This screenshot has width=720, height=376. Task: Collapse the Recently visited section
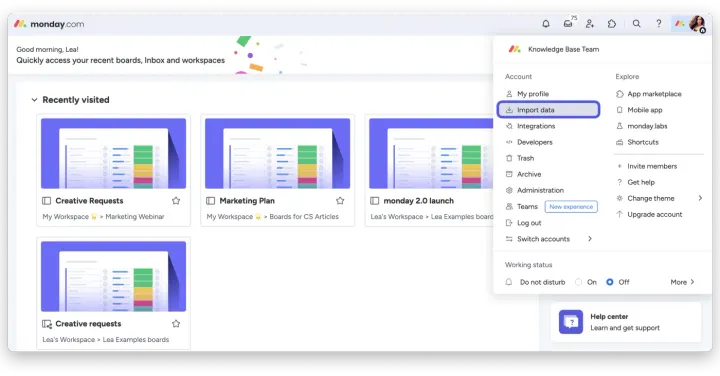tap(34, 100)
